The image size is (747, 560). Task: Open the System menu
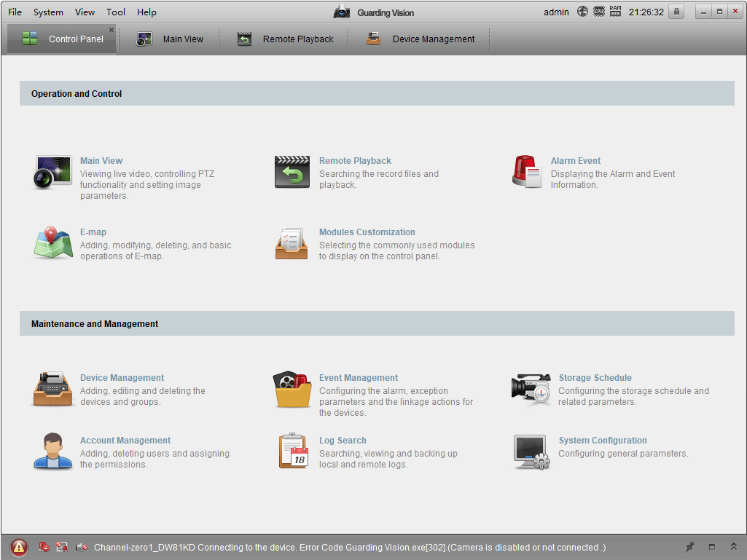pyautogui.click(x=48, y=12)
